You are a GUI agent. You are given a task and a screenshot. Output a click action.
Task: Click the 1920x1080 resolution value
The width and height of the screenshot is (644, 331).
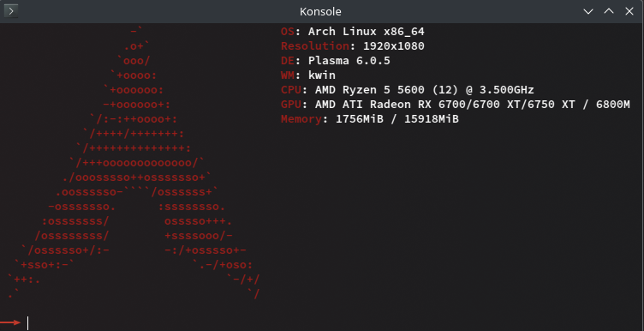[393, 46]
